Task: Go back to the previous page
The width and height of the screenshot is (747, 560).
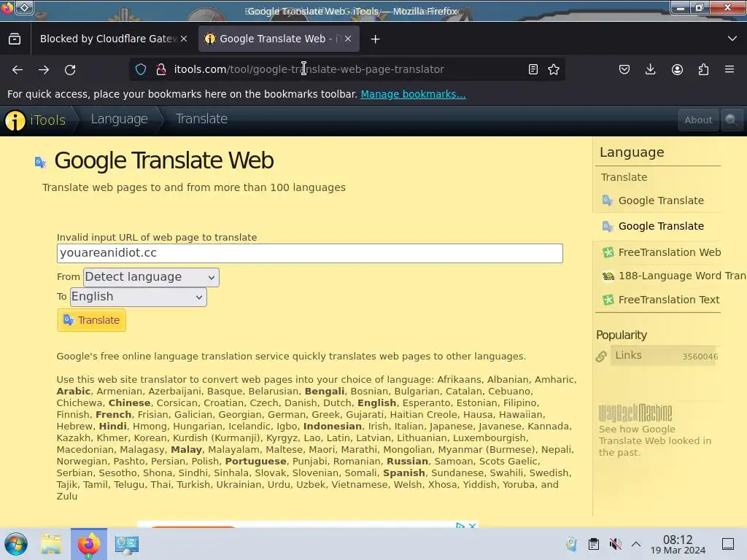Action: tap(18, 69)
